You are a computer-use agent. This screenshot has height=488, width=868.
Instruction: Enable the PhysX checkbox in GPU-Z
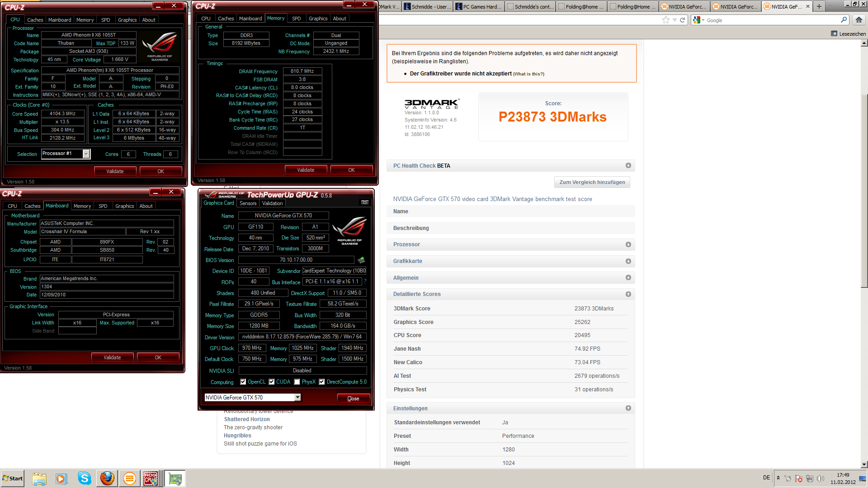point(297,382)
